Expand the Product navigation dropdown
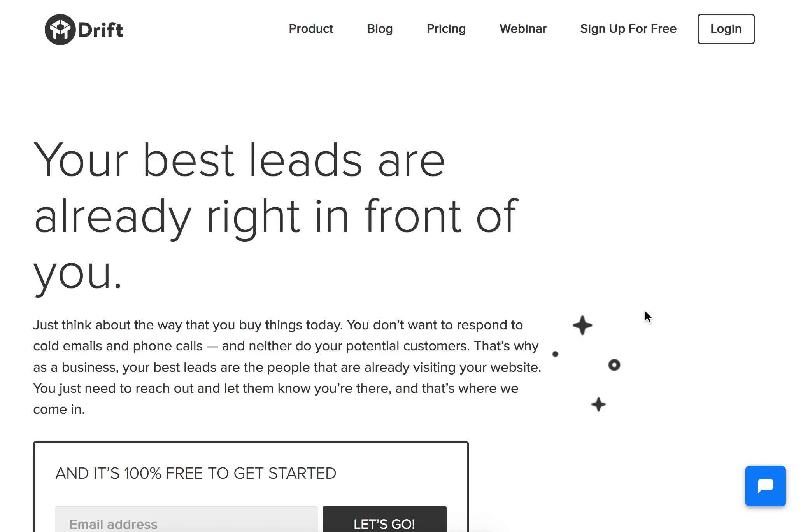The height and width of the screenshot is (532, 810). point(310,28)
